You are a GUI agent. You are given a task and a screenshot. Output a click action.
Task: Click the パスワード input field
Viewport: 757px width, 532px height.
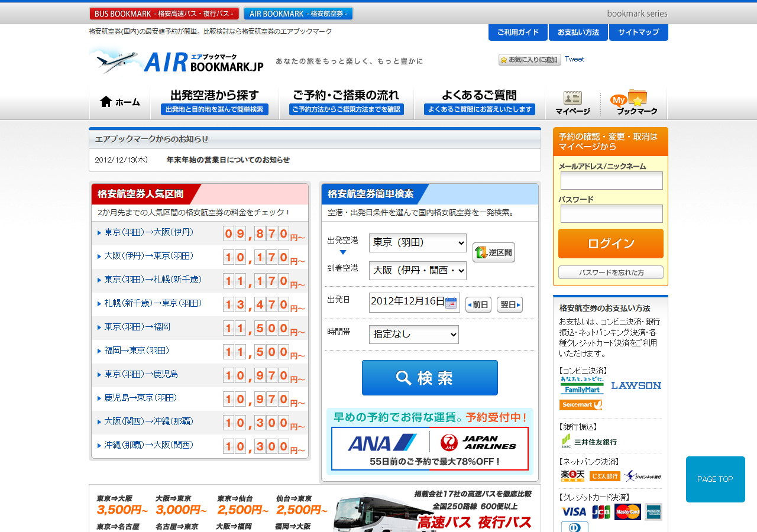click(612, 214)
